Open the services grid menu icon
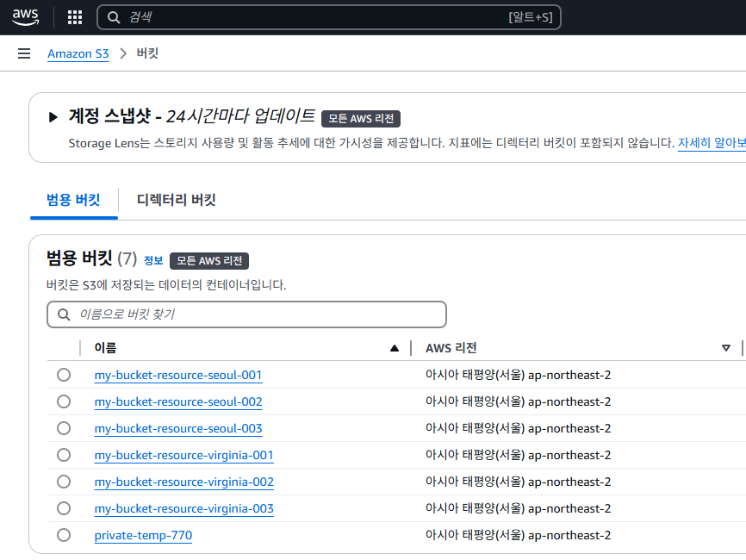Viewport: 746px width, 560px height. click(x=75, y=17)
